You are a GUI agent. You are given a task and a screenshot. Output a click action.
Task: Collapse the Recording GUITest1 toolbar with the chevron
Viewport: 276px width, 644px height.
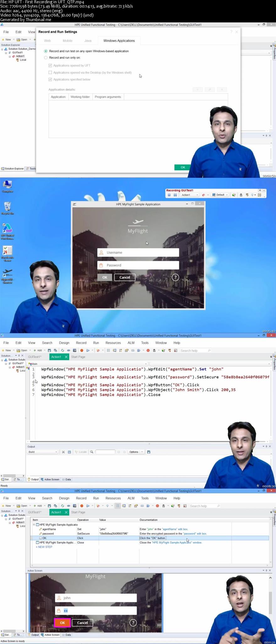264,191
